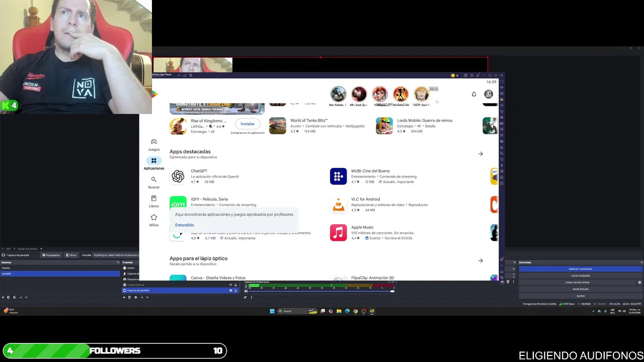Open Buscar search in Play Store sidebar
644x362 pixels.
click(x=153, y=183)
